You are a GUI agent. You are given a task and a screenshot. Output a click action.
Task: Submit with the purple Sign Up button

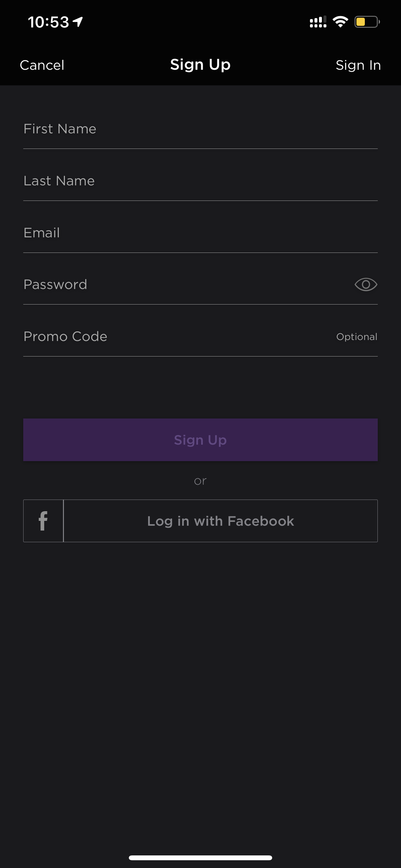coord(200,440)
